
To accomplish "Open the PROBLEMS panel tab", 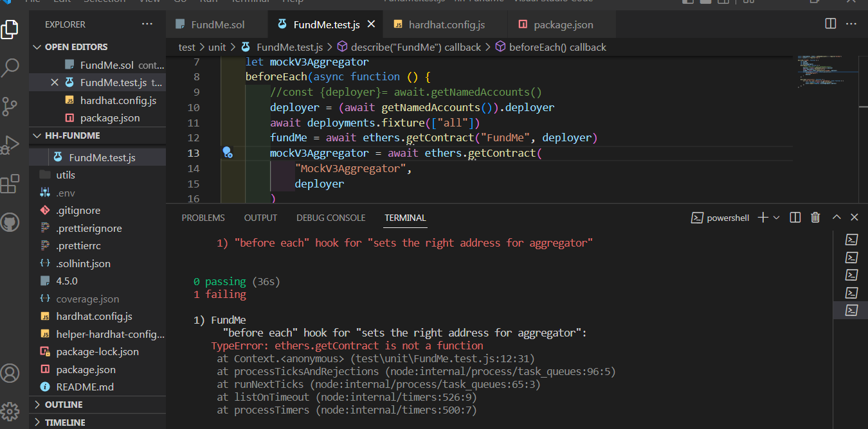I will [x=203, y=218].
